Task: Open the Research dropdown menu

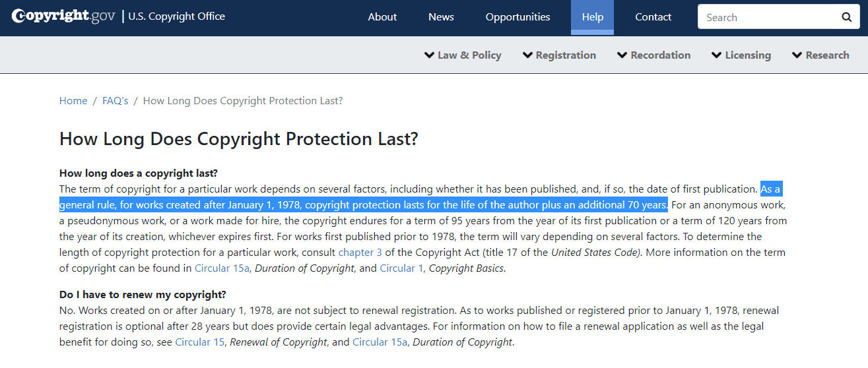Action: [820, 55]
